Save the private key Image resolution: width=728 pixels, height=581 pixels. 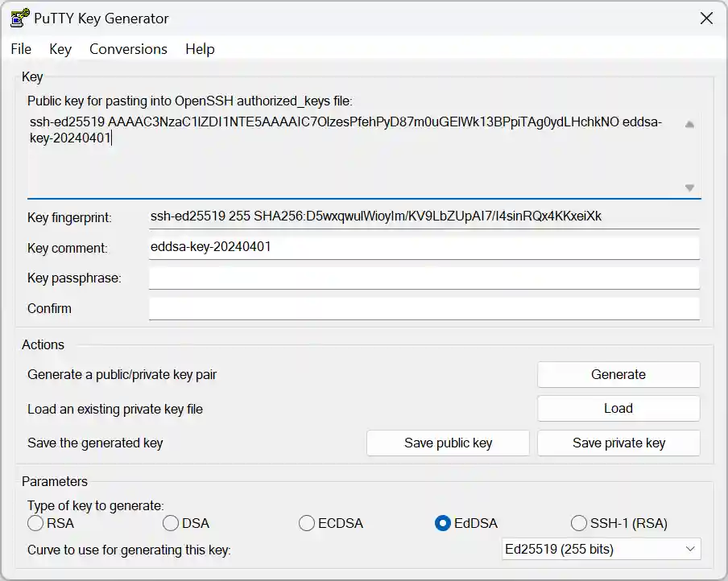point(618,443)
